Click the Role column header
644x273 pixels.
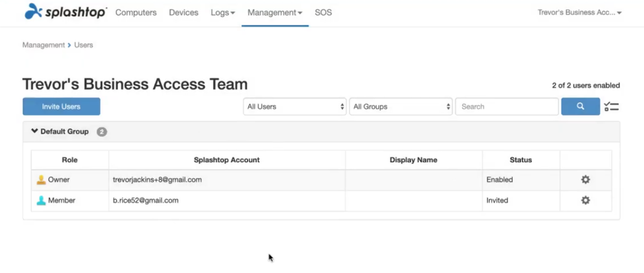point(70,160)
